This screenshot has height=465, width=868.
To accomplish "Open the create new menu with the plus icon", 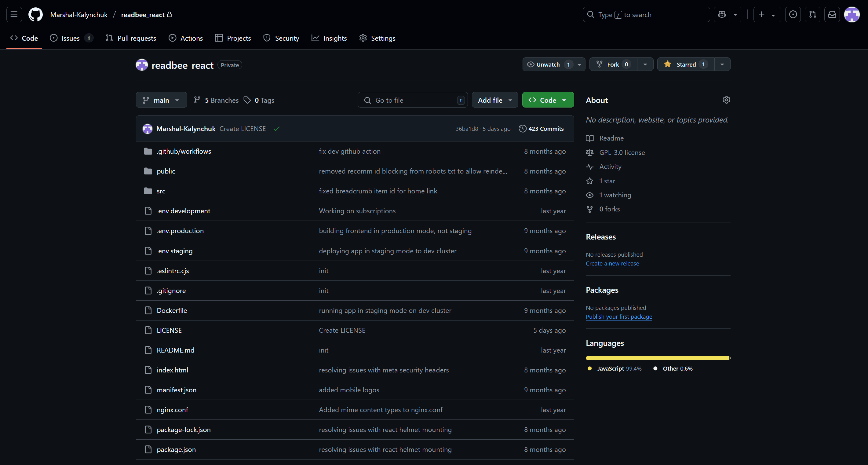I will [x=761, y=14].
